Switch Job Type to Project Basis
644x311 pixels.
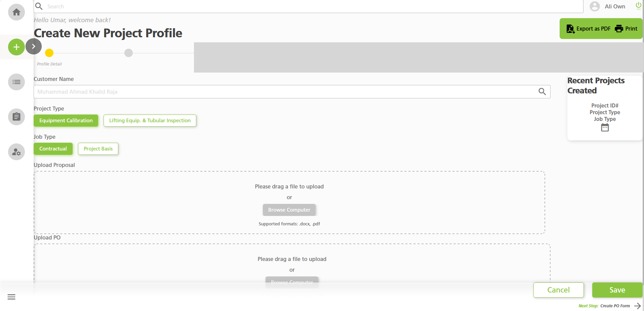(x=98, y=148)
